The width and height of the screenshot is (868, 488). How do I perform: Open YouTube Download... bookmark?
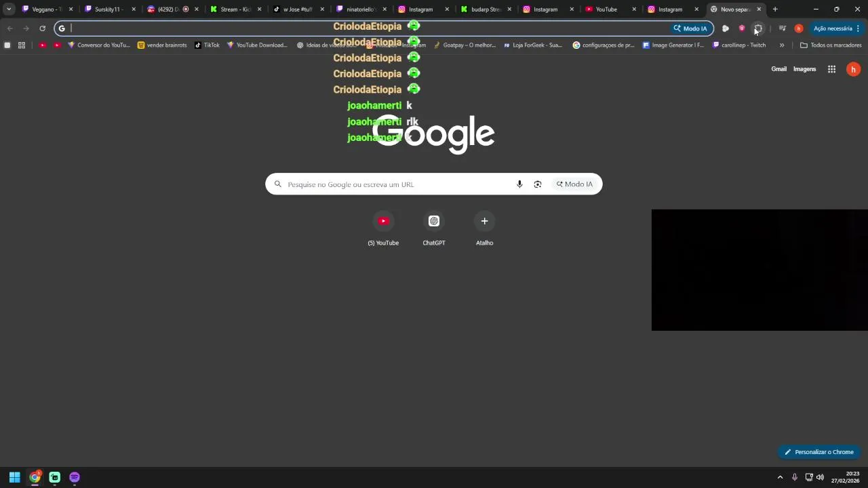[257, 45]
